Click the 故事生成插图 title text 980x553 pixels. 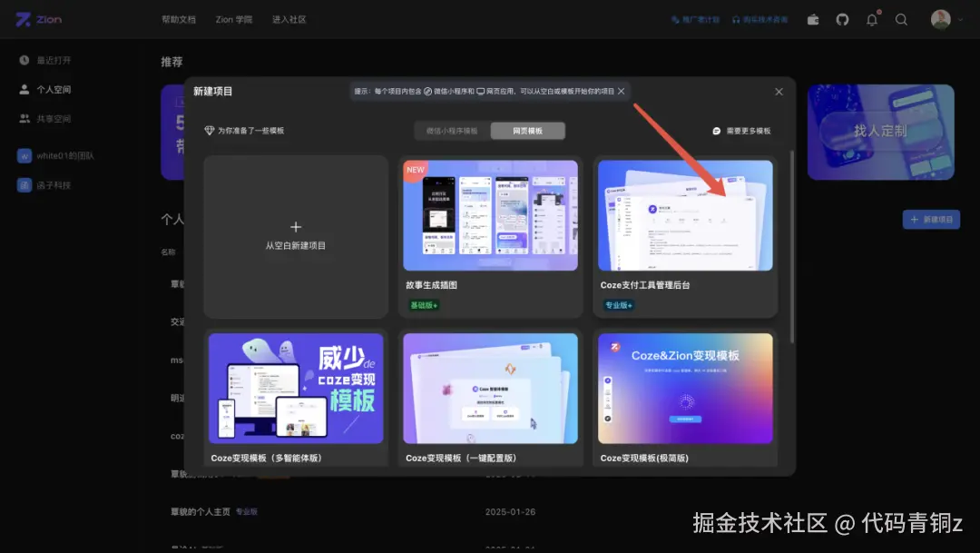pyautogui.click(x=431, y=284)
